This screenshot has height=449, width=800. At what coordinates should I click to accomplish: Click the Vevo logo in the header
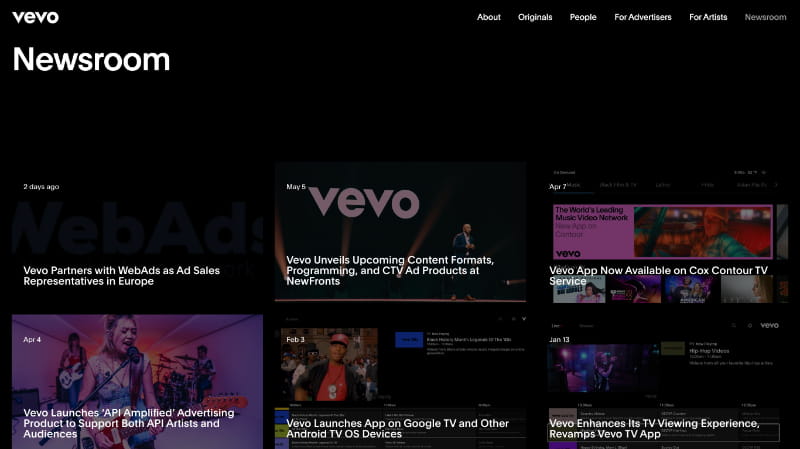[x=35, y=17]
